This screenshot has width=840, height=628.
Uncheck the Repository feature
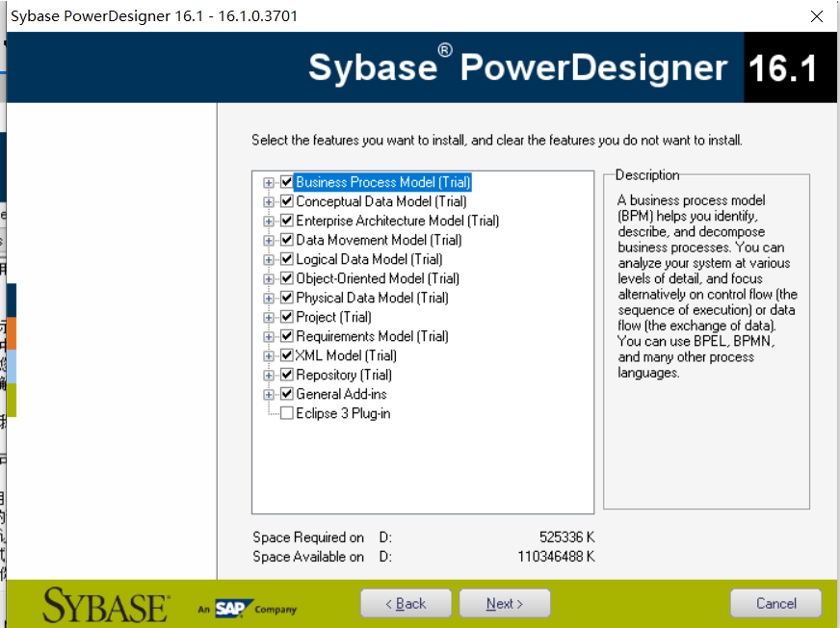coord(286,374)
